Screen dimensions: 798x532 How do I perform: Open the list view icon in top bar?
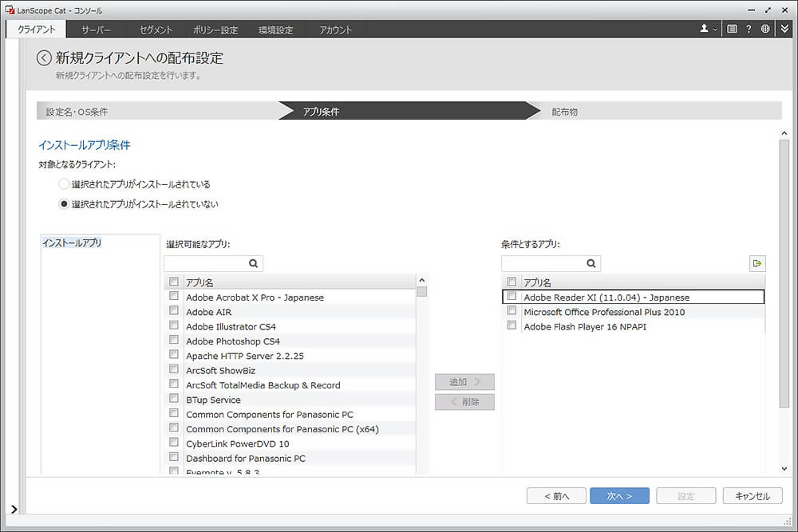click(x=732, y=29)
